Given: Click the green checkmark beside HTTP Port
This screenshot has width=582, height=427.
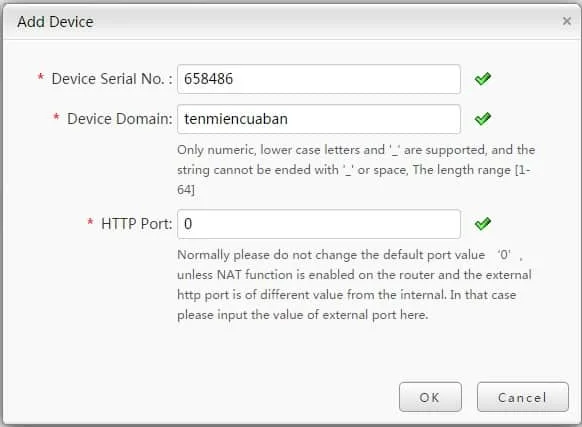Looking at the screenshot, I should (x=483, y=224).
